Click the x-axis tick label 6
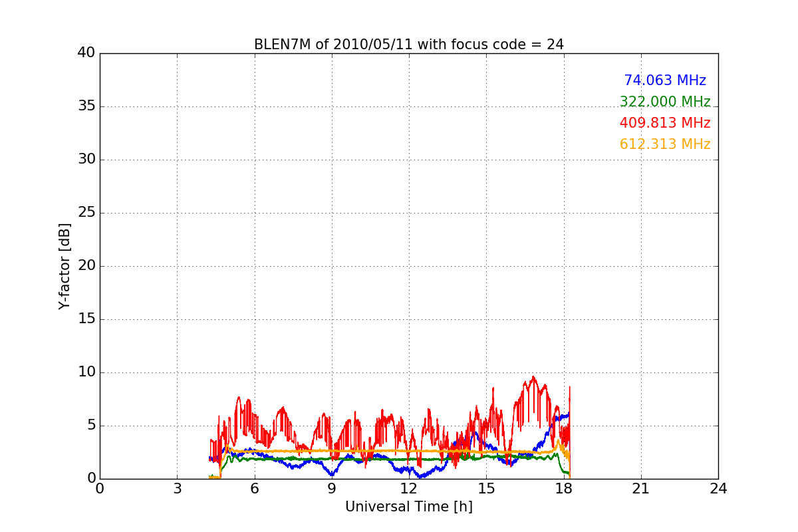 (254, 489)
